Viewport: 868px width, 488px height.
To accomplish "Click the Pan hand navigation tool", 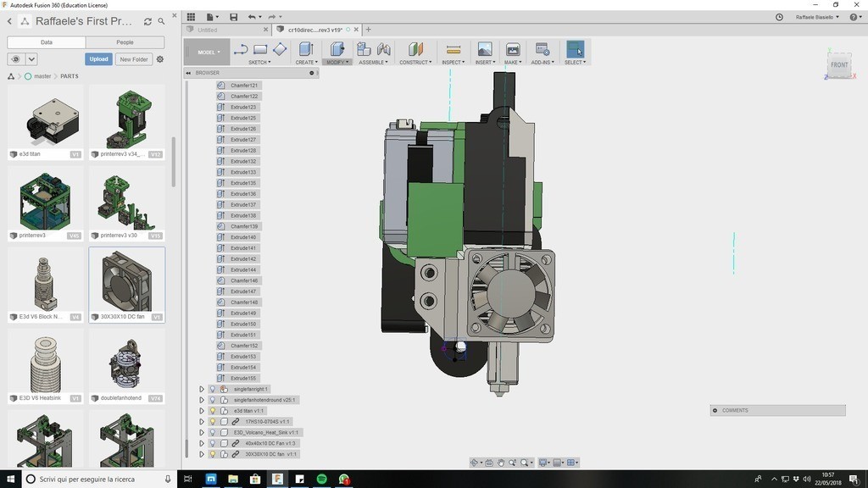I will tap(501, 463).
